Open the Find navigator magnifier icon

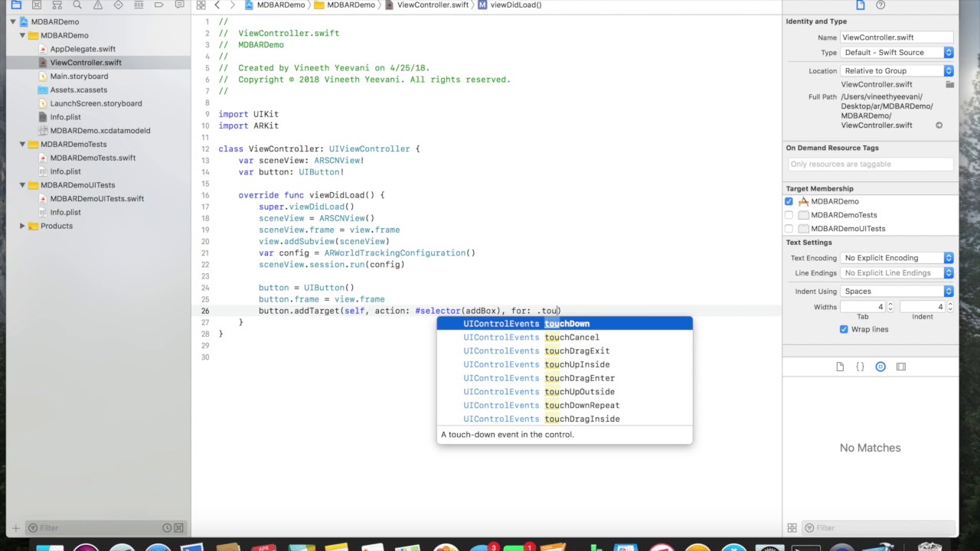(77, 5)
